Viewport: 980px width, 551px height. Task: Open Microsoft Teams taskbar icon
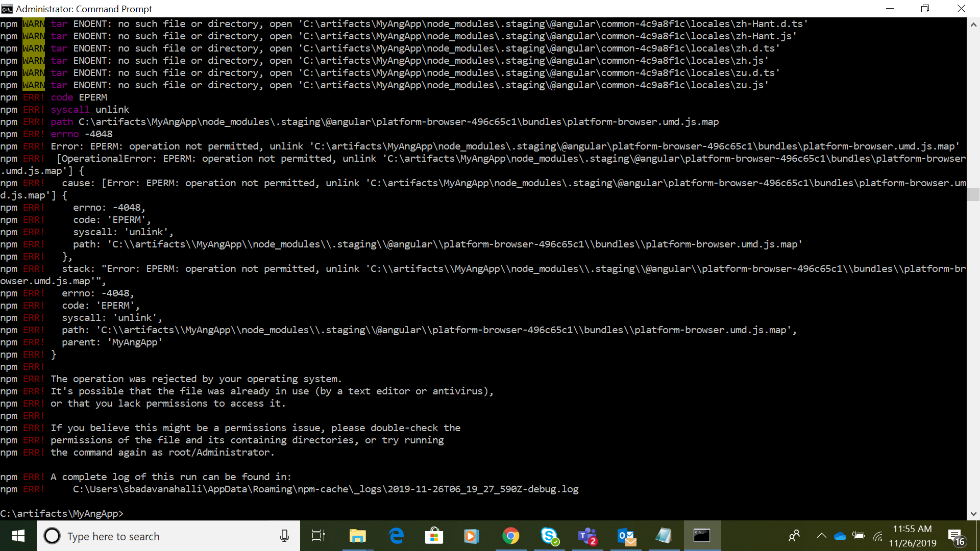click(x=587, y=536)
